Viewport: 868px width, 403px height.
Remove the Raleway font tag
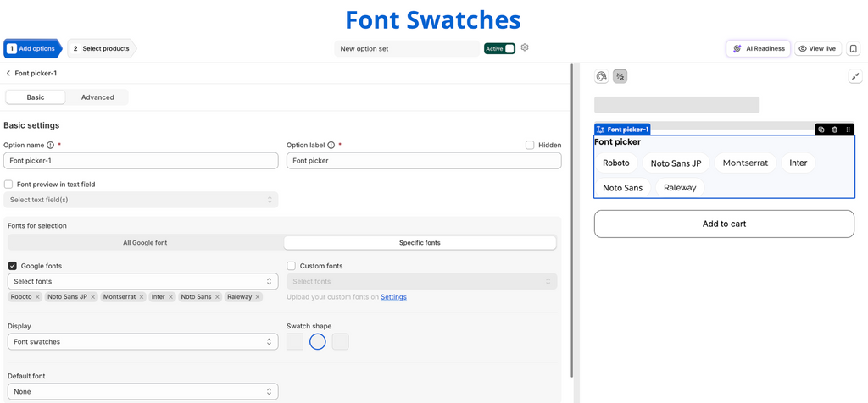tap(258, 297)
